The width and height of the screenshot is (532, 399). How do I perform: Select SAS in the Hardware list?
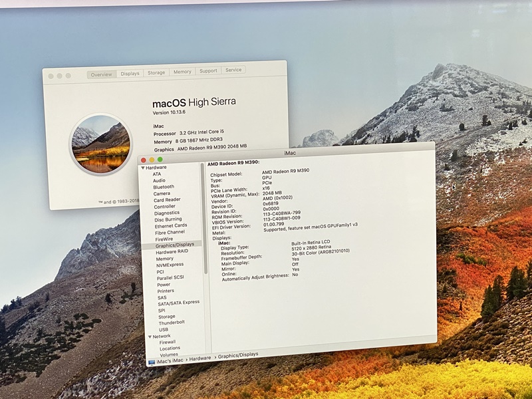click(x=162, y=297)
